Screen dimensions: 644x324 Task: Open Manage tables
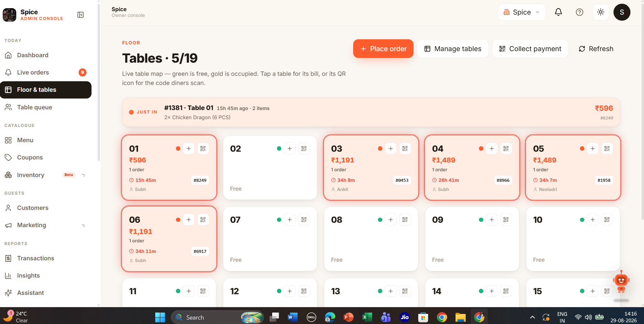[453, 49]
